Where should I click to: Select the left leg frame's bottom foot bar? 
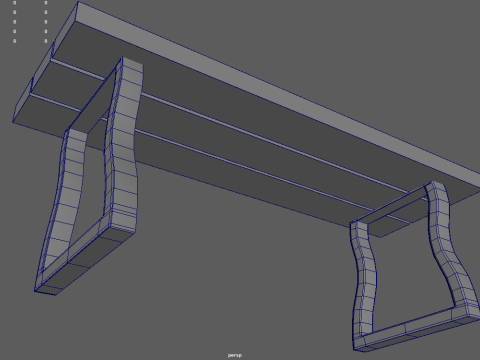[85, 255]
